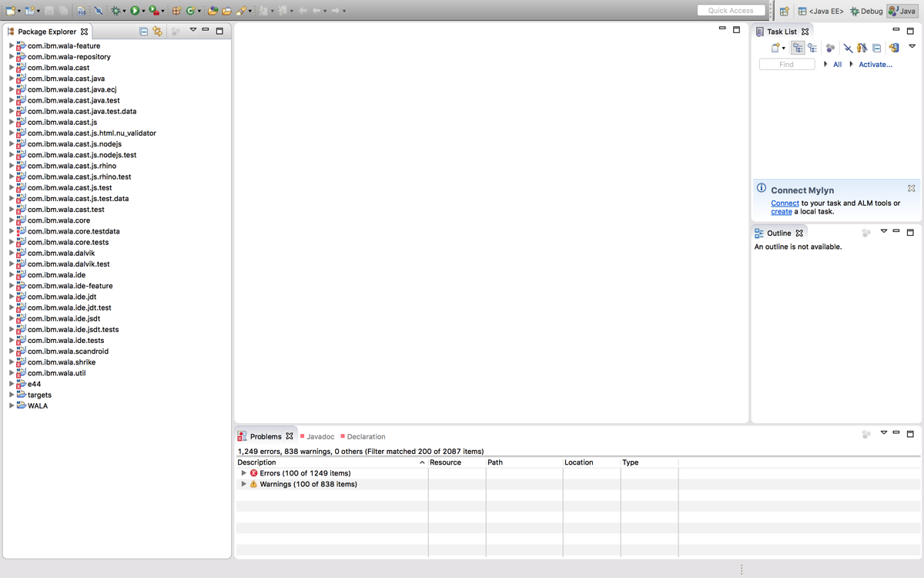Open Debug configurations dropdown arrow
Screen dimensions: 924x578
(124, 12)
